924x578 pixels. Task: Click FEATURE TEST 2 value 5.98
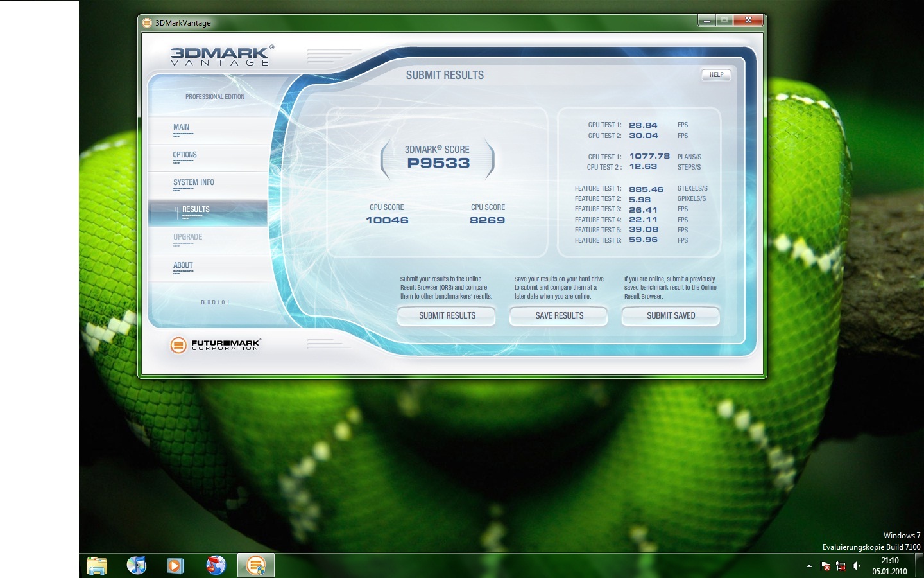click(x=640, y=200)
